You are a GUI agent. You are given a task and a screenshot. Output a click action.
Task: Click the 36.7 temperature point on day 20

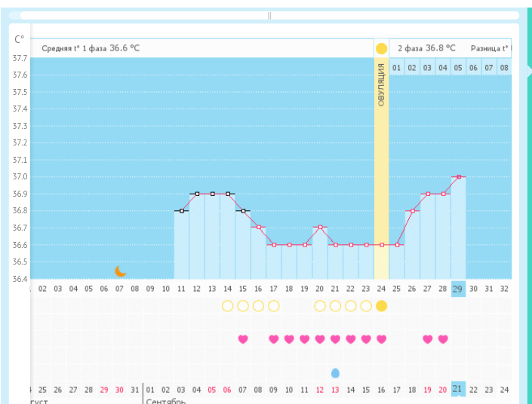click(x=320, y=227)
